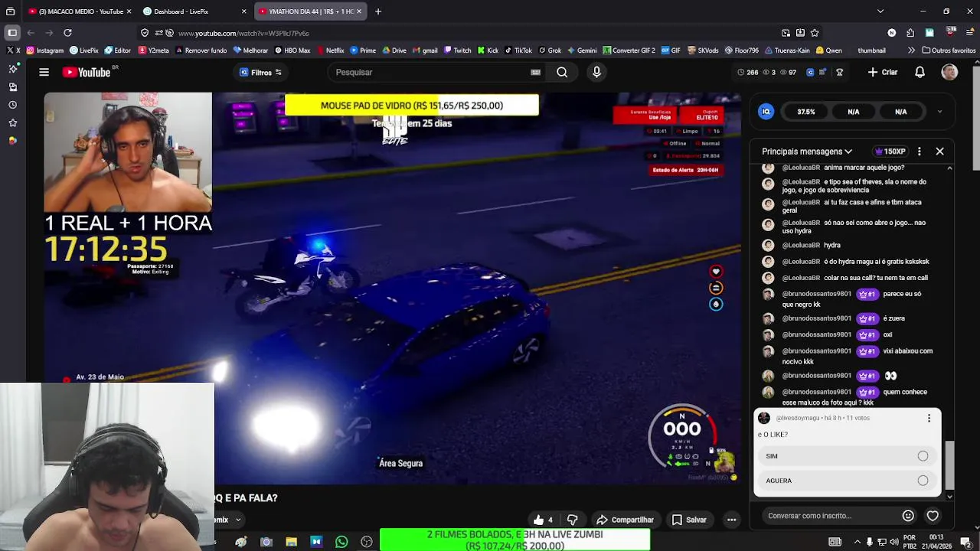Expand the IQ stats bar chevron
The image size is (980, 551).
click(939, 112)
